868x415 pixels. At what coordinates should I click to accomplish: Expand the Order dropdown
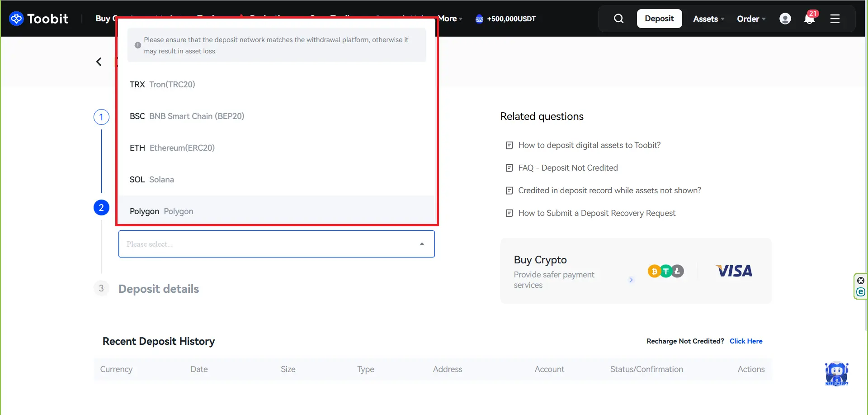pos(751,19)
